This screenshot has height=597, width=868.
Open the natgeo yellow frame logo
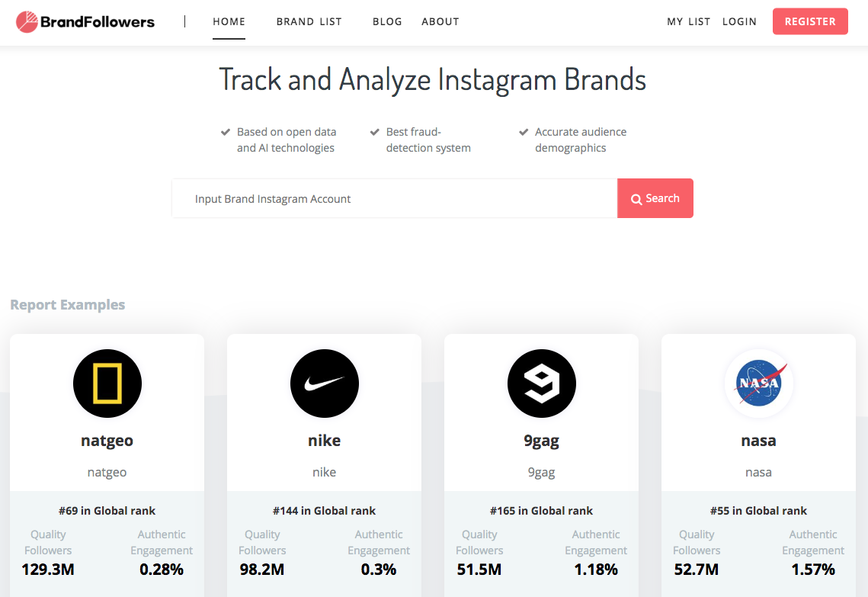pyautogui.click(x=107, y=384)
